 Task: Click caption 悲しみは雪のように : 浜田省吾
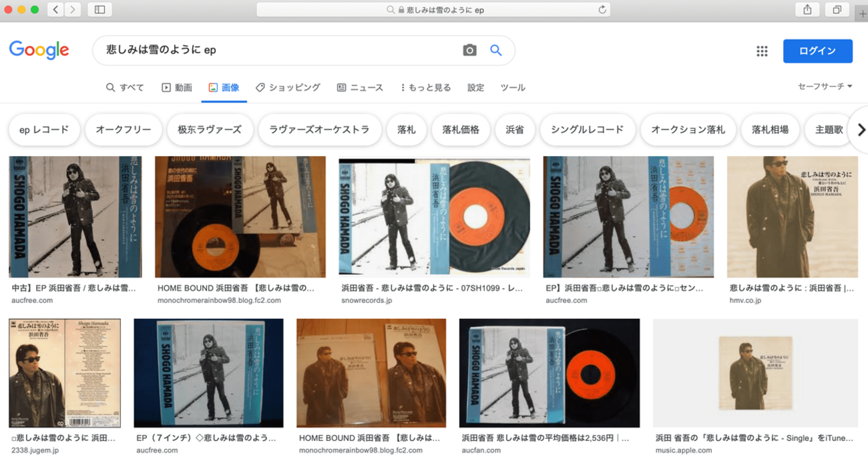coord(792,289)
